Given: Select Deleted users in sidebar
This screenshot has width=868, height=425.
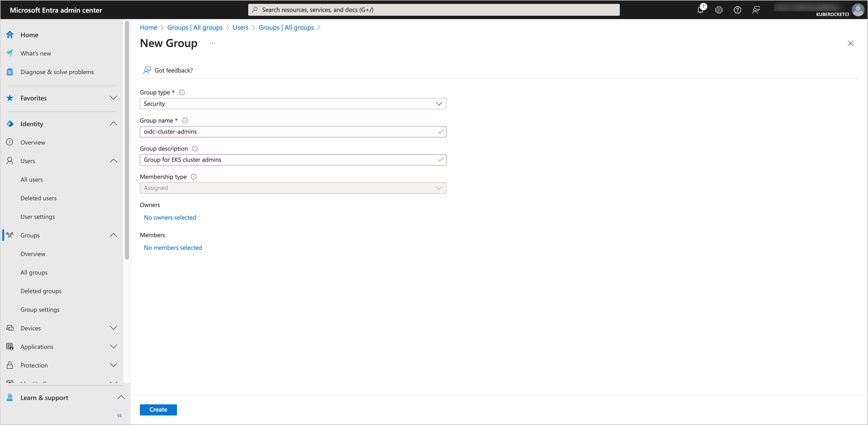Looking at the screenshot, I should click(x=38, y=198).
